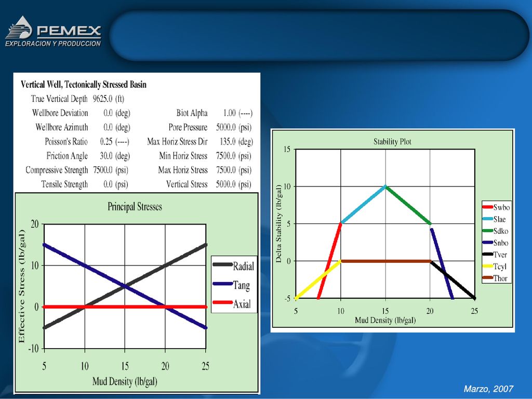Click the Axial legend entry
532x399 pixels.
click(x=232, y=303)
